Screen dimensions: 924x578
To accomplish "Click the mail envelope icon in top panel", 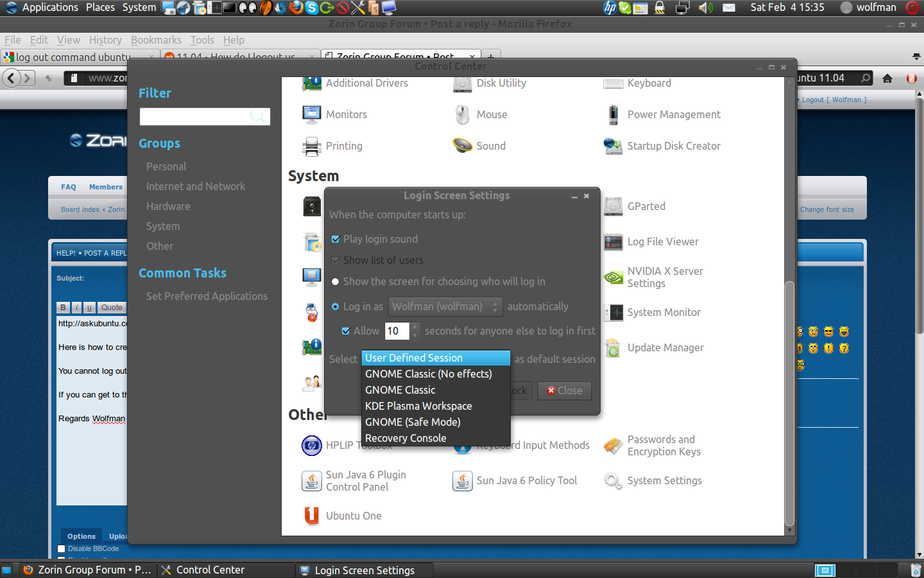I will tap(729, 8).
